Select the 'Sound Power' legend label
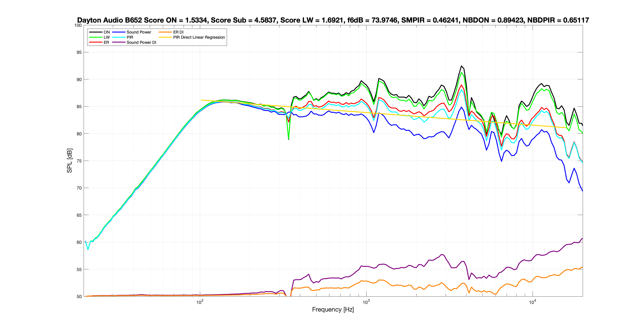 tap(139, 32)
